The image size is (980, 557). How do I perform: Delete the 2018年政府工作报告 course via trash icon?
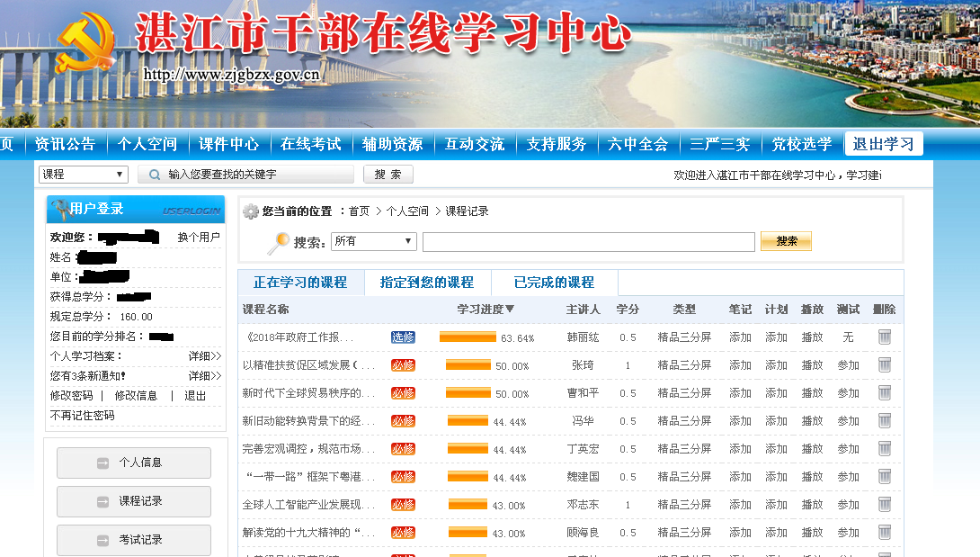point(884,337)
